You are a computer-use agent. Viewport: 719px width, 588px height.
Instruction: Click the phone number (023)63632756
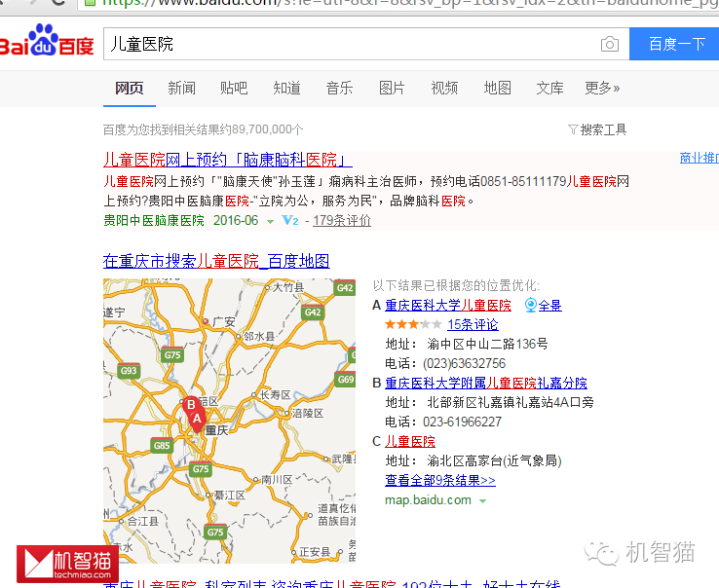point(464,363)
